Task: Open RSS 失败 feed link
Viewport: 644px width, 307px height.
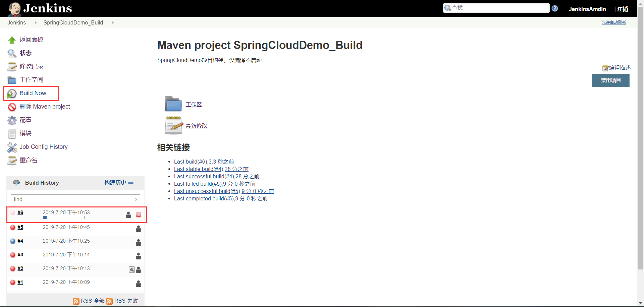Action: point(126,301)
